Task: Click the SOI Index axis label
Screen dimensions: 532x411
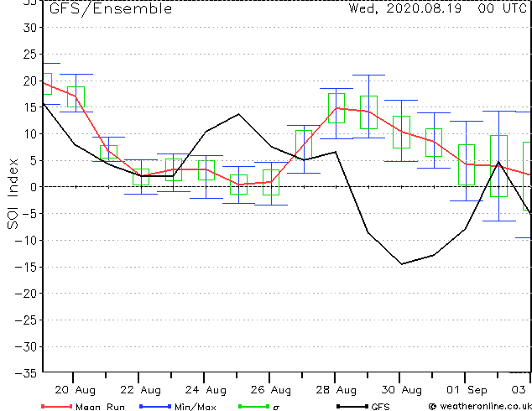Action: 13,194
